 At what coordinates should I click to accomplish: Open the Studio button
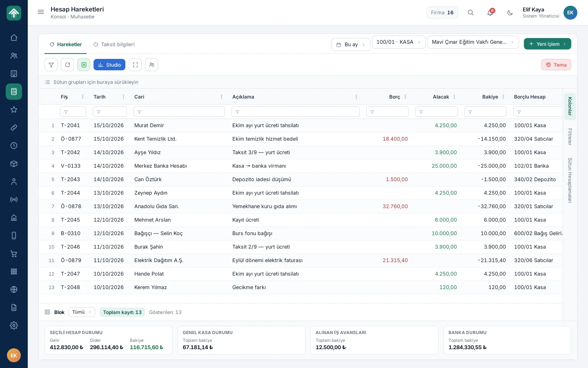click(x=109, y=65)
